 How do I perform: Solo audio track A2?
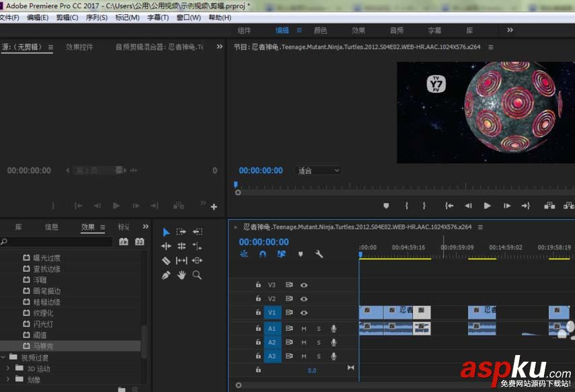tap(319, 342)
